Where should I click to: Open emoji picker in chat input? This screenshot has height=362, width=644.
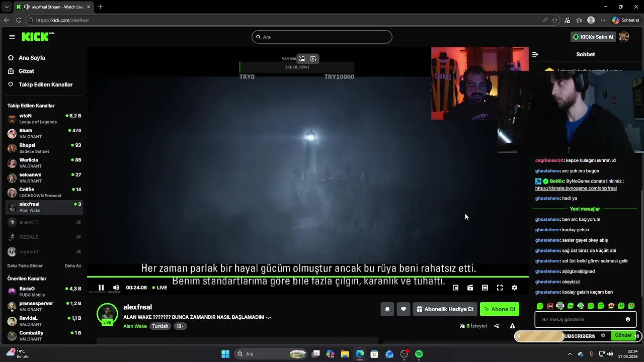[x=628, y=319]
